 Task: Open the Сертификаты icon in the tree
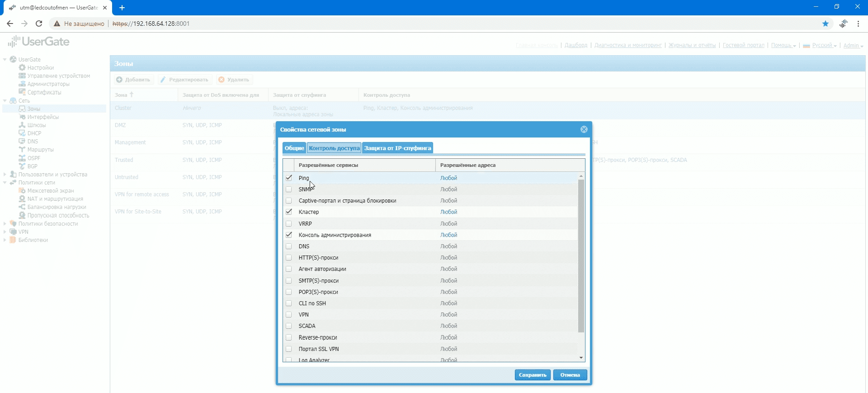coord(22,92)
